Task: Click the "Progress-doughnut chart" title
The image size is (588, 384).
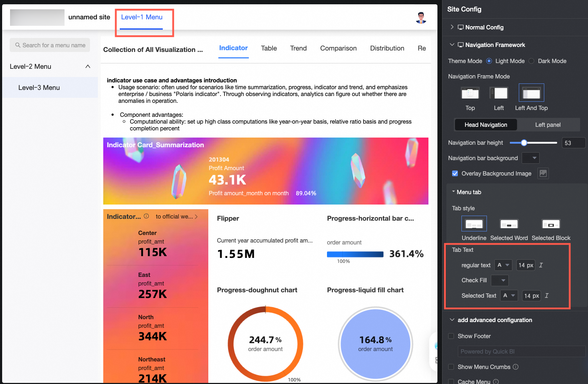Action: tap(257, 290)
